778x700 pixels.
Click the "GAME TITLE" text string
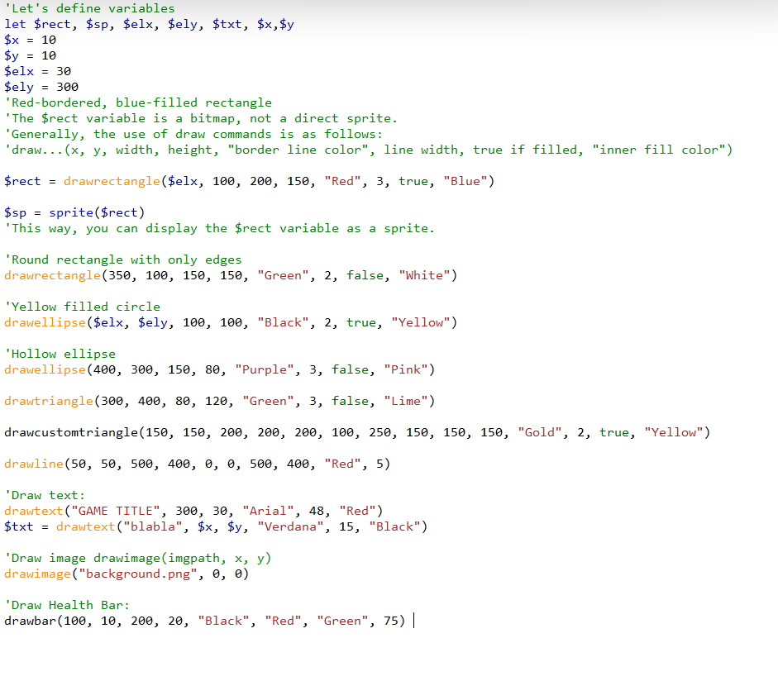click(x=116, y=511)
